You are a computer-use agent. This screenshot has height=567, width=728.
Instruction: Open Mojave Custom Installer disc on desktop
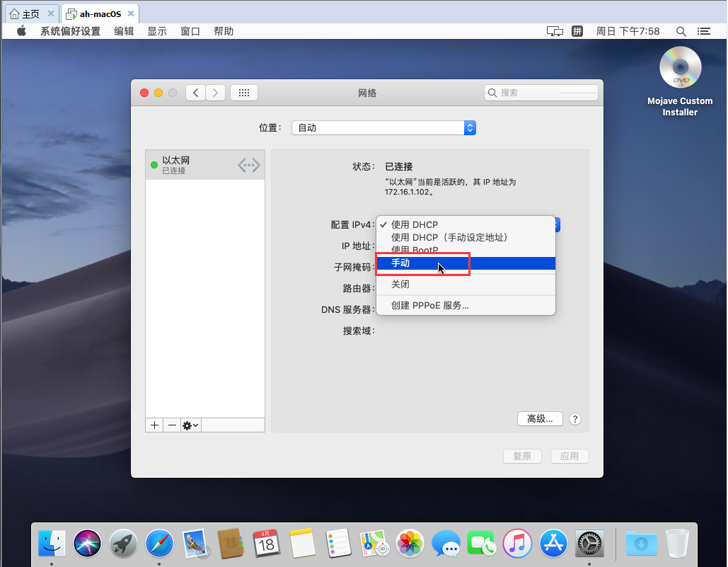click(680, 69)
